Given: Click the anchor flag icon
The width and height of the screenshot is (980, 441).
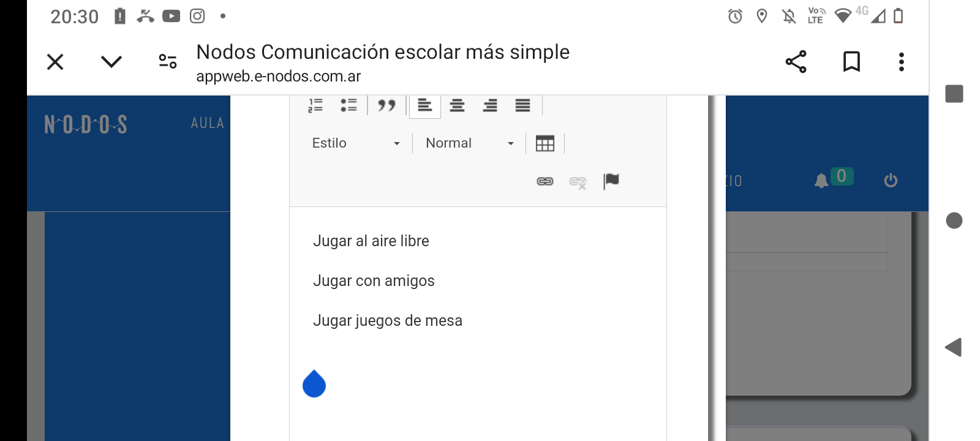Looking at the screenshot, I should [x=611, y=181].
